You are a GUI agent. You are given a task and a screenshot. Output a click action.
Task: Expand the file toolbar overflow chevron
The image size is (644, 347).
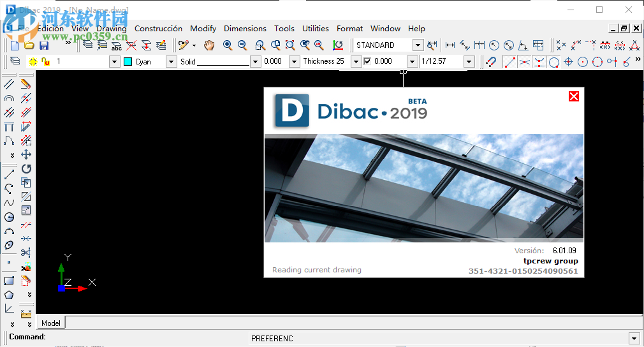(x=68, y=42)
